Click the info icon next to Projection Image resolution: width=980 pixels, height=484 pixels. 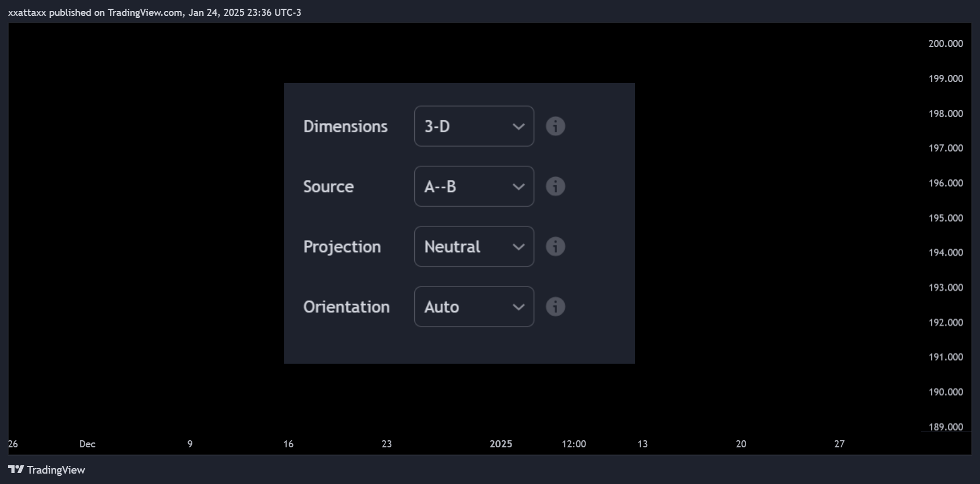coord(555,247)
